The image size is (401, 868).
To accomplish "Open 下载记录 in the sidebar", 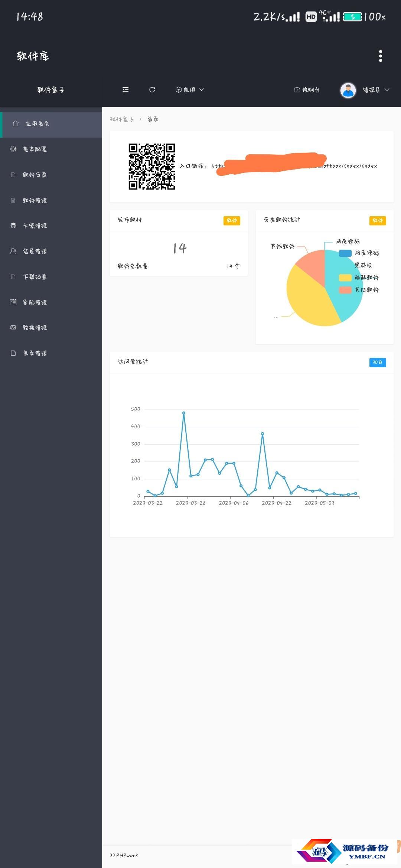I will point(51,277).
